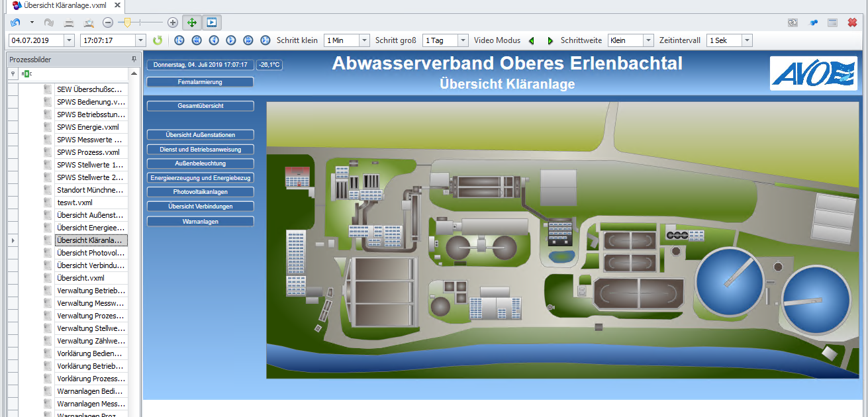This screenshot has width=868, height=417.
Task: Click into the time field 17:07:17
Action: point(107,40)
